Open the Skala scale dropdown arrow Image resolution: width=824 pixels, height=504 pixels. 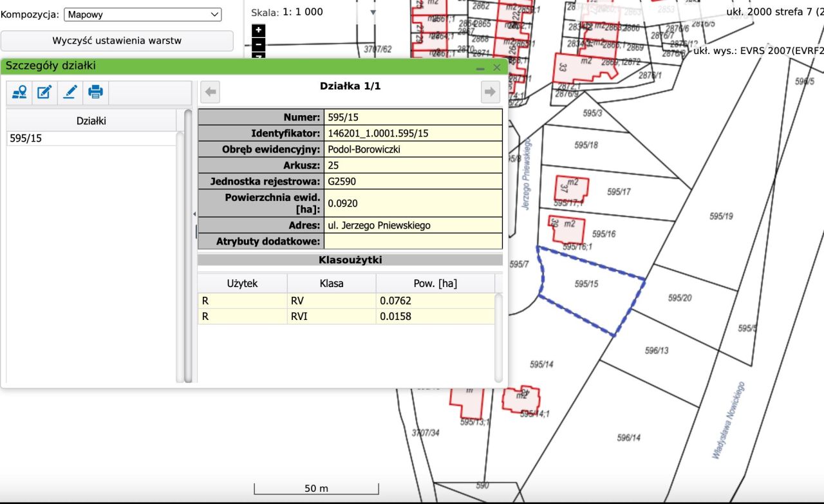(x=373, y=12)
